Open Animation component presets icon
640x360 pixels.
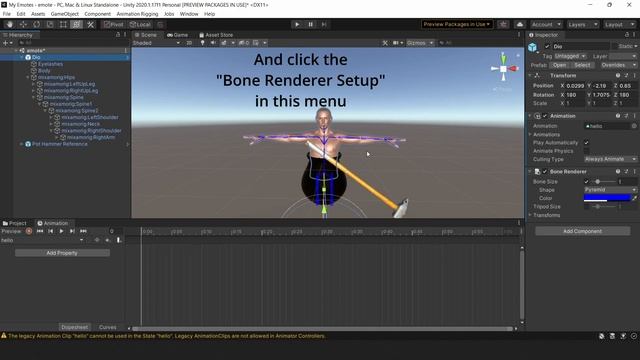(626, 116)
